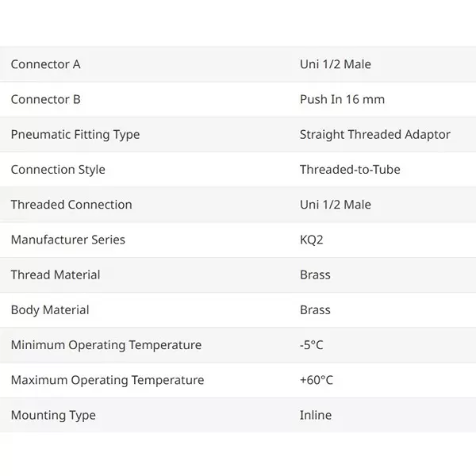This screenshot has width=476, height=476.
Task: Select the Connector A 'Uni 1/2 Male' value
Action: (335, 64)
